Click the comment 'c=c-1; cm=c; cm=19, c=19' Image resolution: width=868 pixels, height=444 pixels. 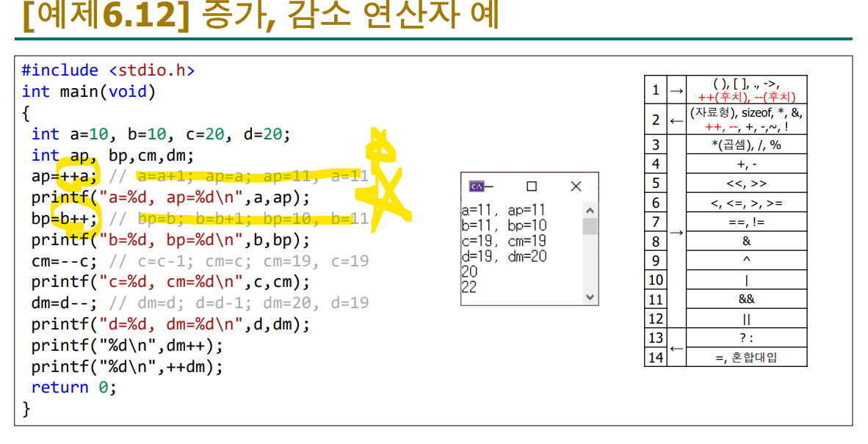[x=253, y=261]
